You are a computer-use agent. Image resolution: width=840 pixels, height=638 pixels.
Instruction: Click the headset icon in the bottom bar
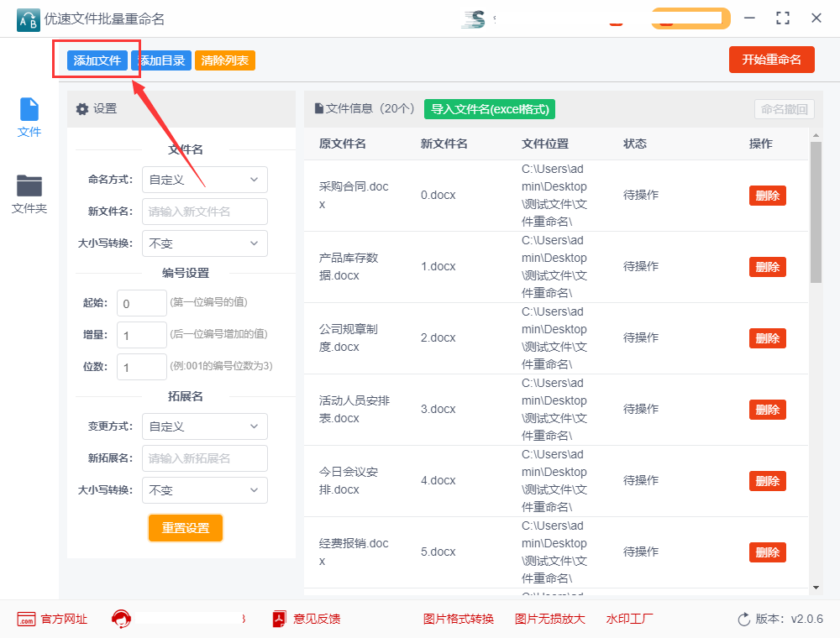[x=122, y=619]
